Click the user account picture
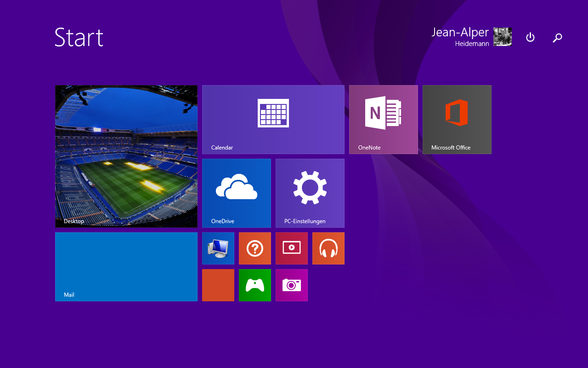The width and height of the screenshot is (588, 368). coord(503,37)
